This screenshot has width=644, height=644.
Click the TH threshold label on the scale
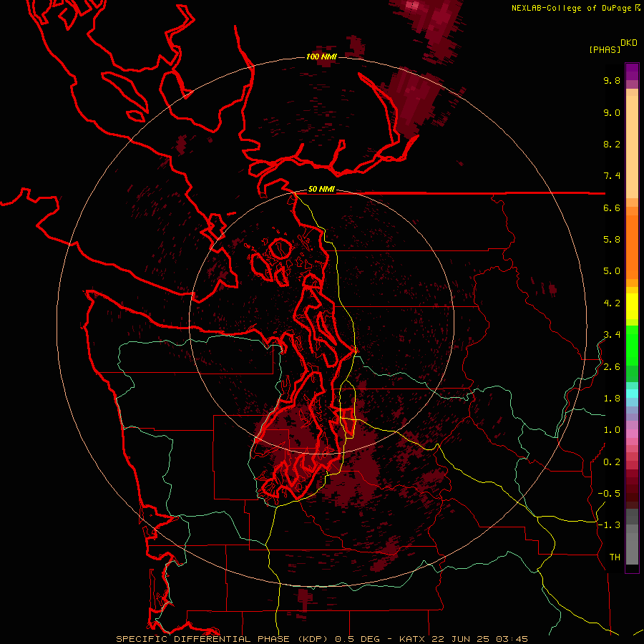tap(615, 557)
